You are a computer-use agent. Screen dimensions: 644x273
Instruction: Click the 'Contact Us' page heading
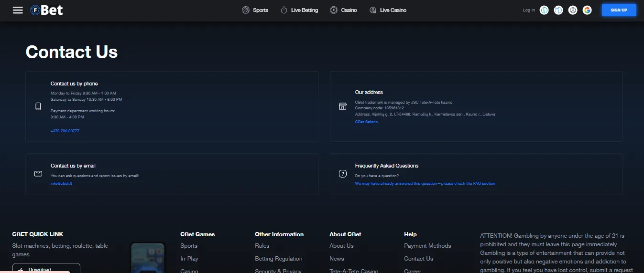(x=72, y=52)
